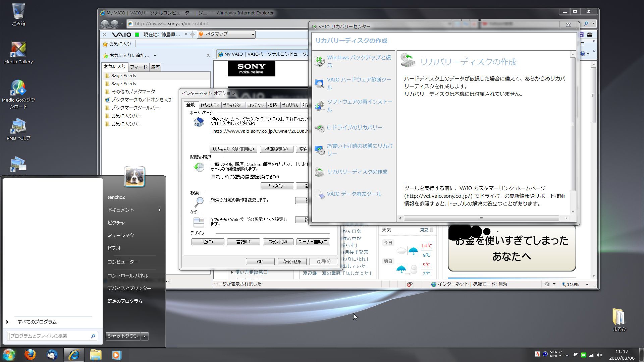Image resolution: width=644 pixels, height=362 pixels.
Task: Click the Windows backup icon in VAIO Recovery Center
Action: (319, 61)
